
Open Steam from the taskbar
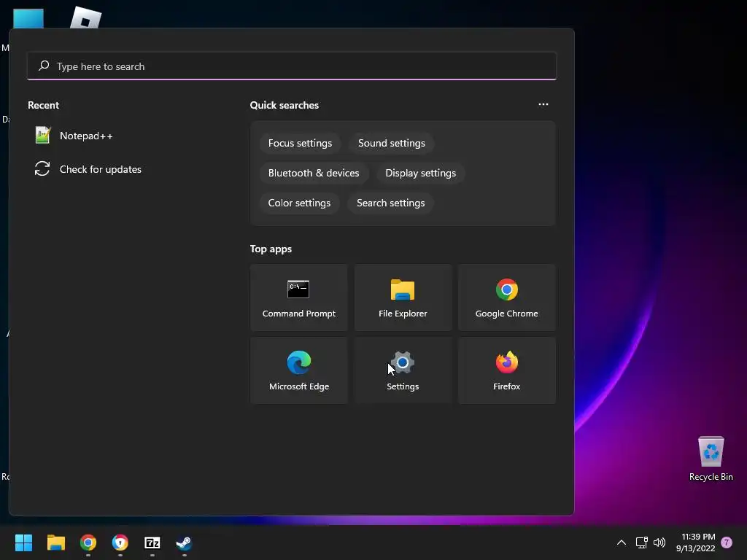pyautogui.click(x=185, y=542)
